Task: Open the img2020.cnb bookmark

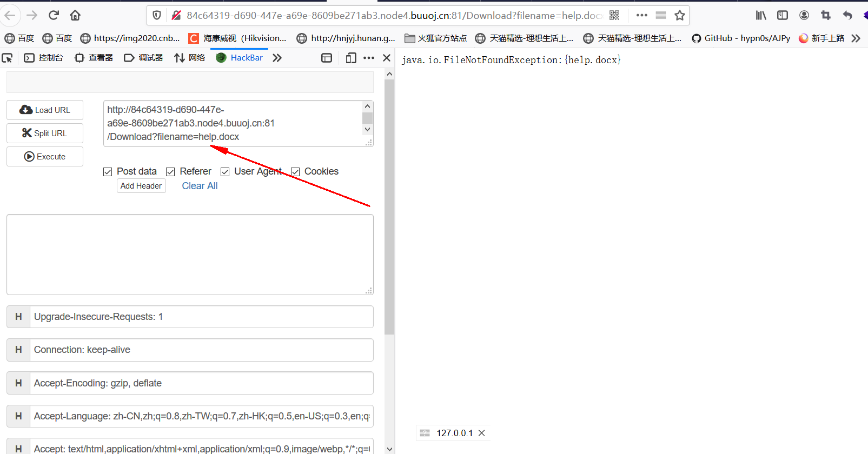Action: [x=130, y=38]
